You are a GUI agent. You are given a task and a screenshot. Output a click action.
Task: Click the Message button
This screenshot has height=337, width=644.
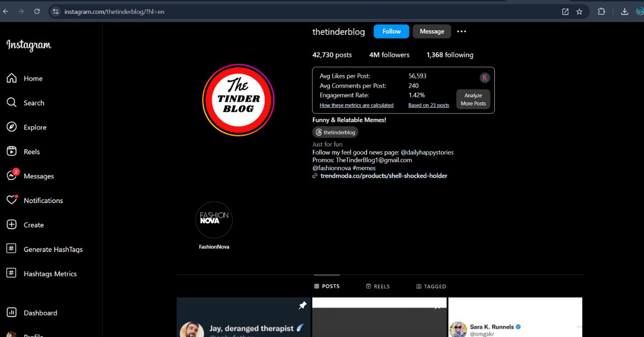tap(432, 32)
